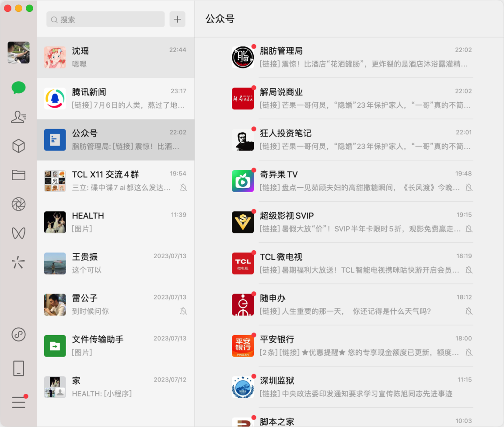
Task: Open Channels butterfly icon in the sidebar
Action: [18, 233]
